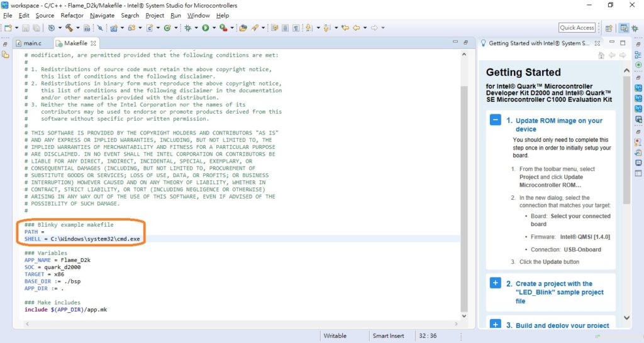Toggle block selection mode
644x343 pixels.
pos(285,28)
